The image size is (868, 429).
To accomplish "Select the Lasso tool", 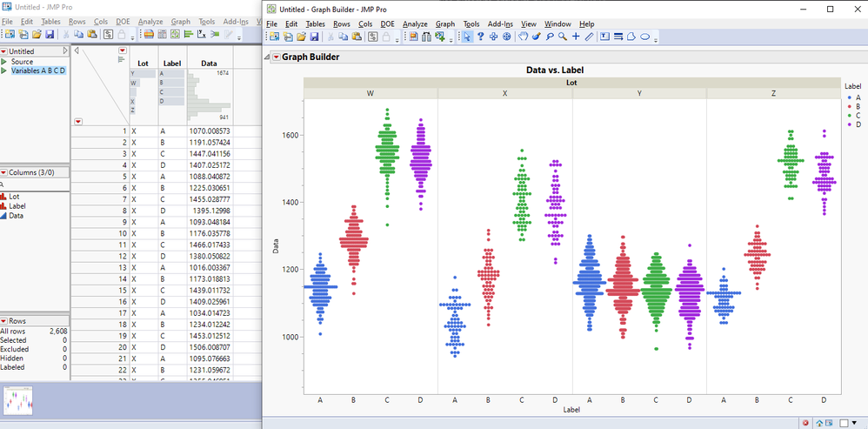I will point(550,37).
